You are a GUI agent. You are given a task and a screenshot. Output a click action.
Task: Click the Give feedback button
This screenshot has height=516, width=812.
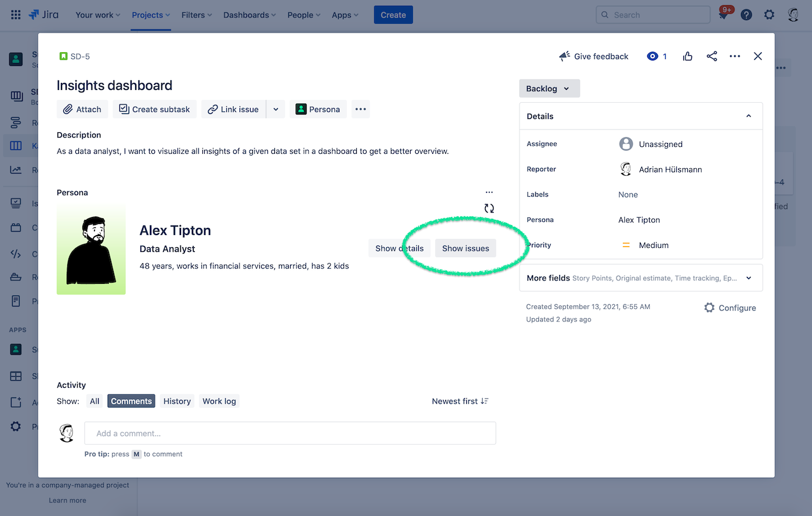point(593,56)
